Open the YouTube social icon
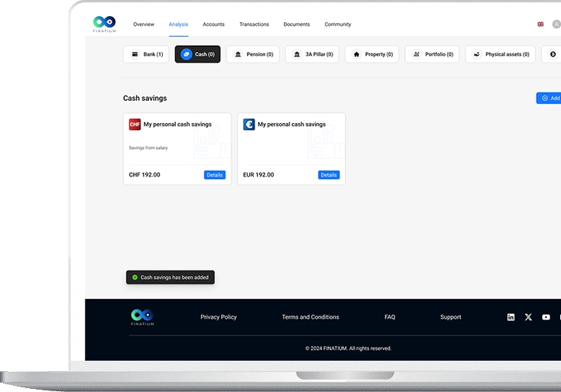This screenshot has height=392, width=561. click(546, 317)
